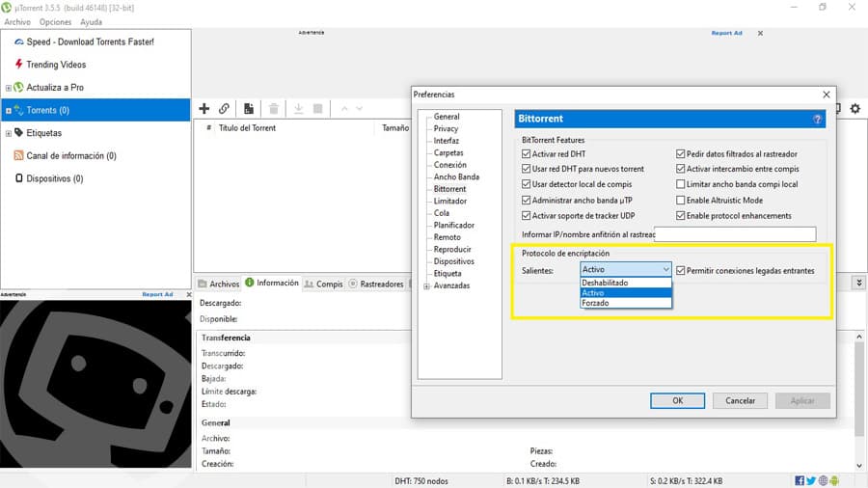Open the Archivo menu

[17, 22]
